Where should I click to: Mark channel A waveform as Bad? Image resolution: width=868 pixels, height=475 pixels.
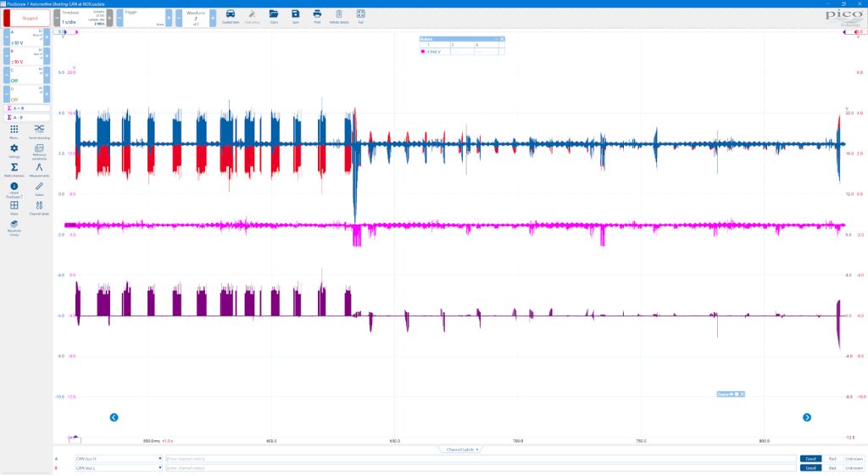pos(832,459)
